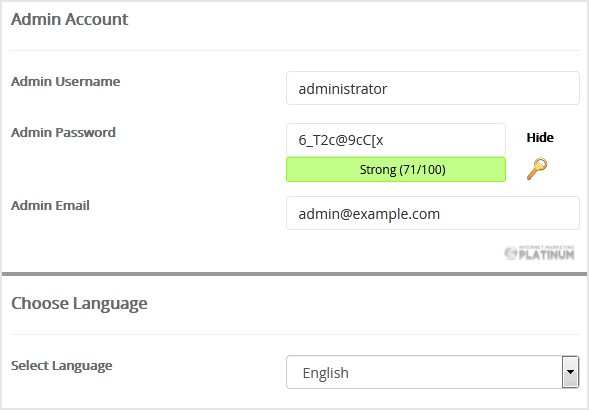This screenshot has height=410, width=589.
Task: Click the Admin Password label
Action: 63,133
